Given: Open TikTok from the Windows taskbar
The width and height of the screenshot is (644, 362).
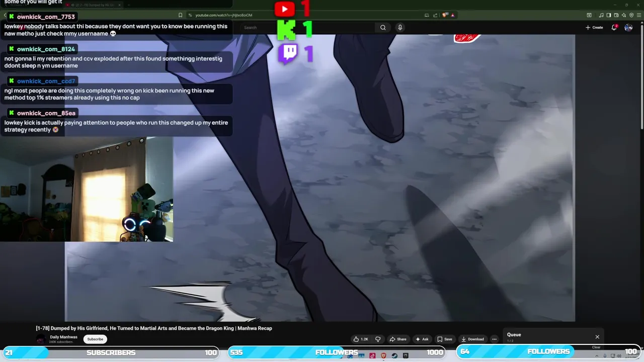Looking at the screenshot, I should [372, 356].
